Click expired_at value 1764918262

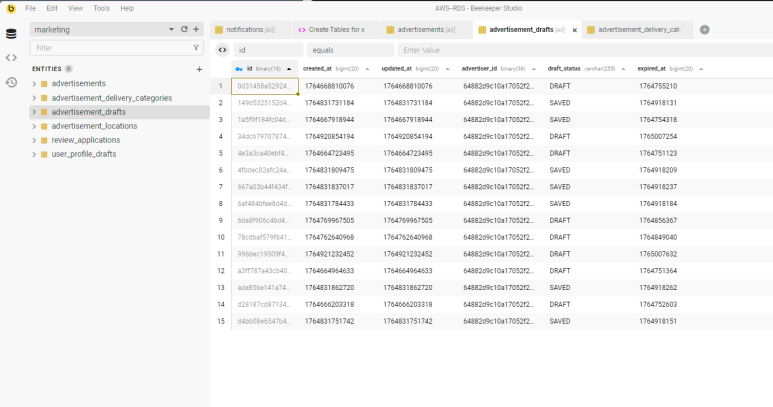pyautogui.click(x=658, y=288)
